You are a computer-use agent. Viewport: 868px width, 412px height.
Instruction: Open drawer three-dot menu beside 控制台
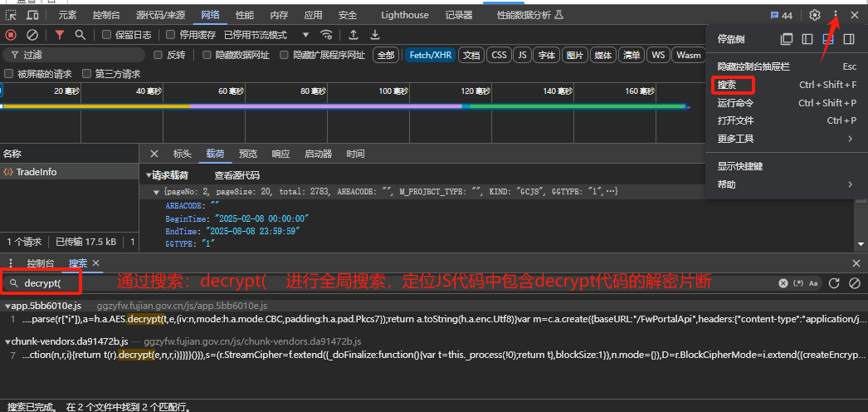click(11, 263)
